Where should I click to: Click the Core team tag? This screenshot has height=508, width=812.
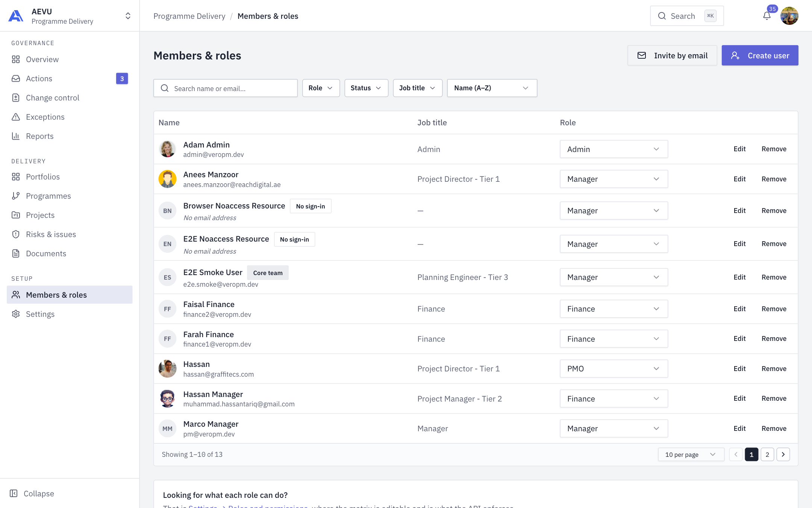[268, 273]
